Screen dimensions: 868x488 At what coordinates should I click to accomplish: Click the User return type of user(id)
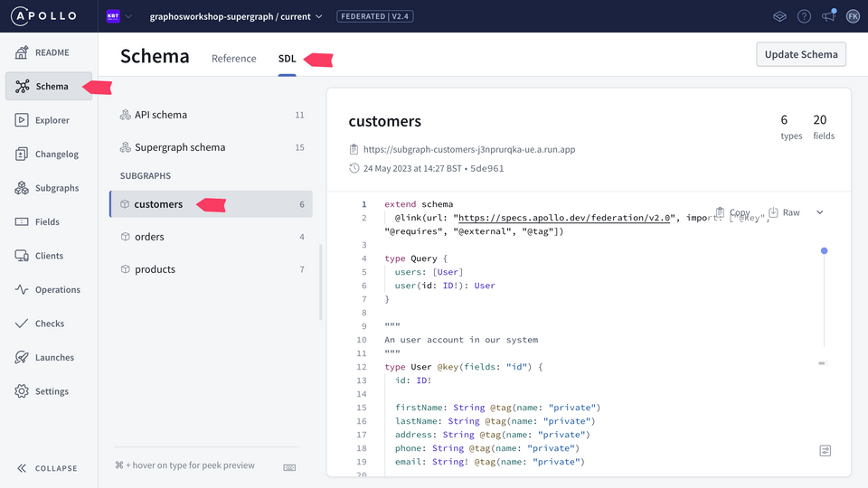485,286
